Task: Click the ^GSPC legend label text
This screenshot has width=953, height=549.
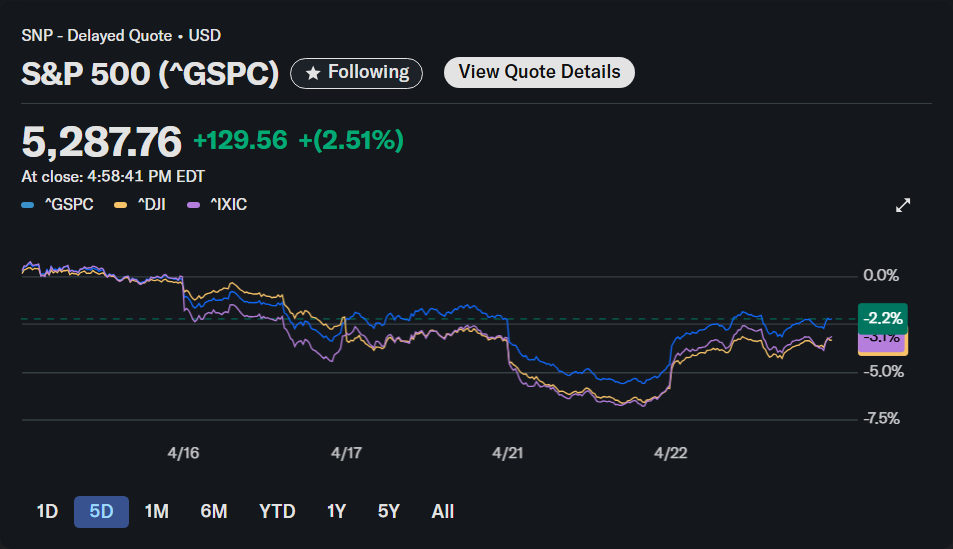Action: (x=69, y=205)
